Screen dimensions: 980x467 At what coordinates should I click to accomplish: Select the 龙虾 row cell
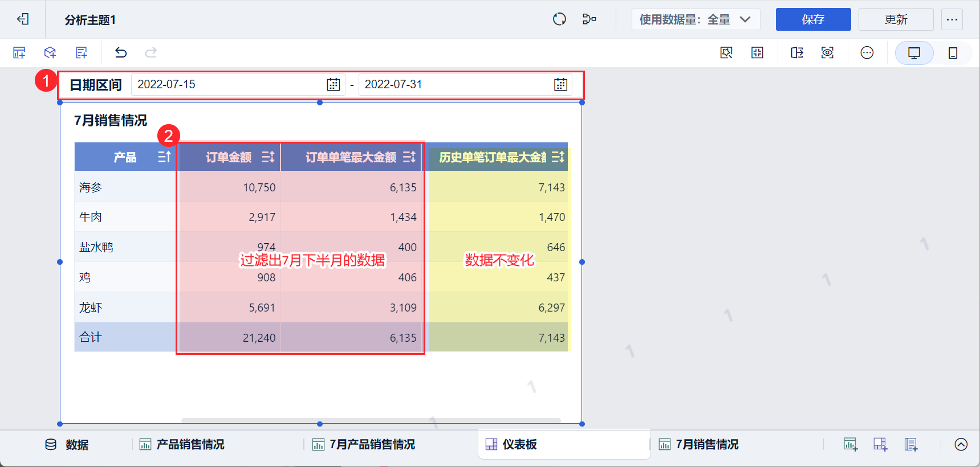[x=125, y=308]
